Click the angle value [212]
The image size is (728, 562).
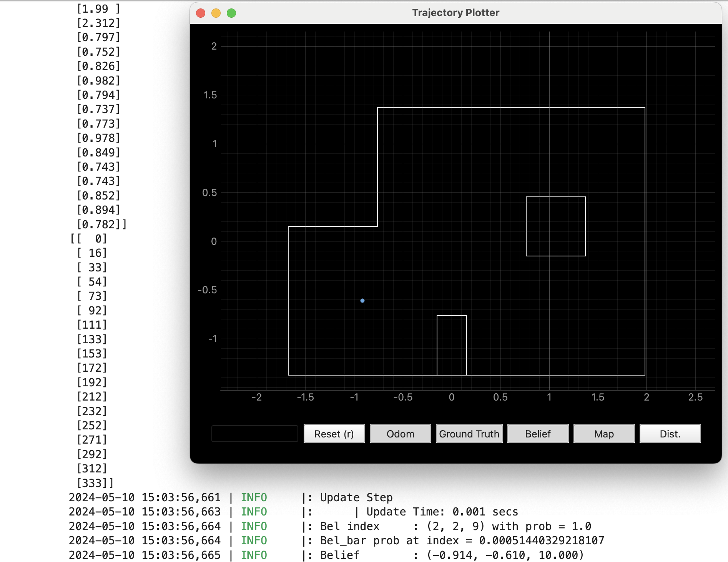coord(92,397)
